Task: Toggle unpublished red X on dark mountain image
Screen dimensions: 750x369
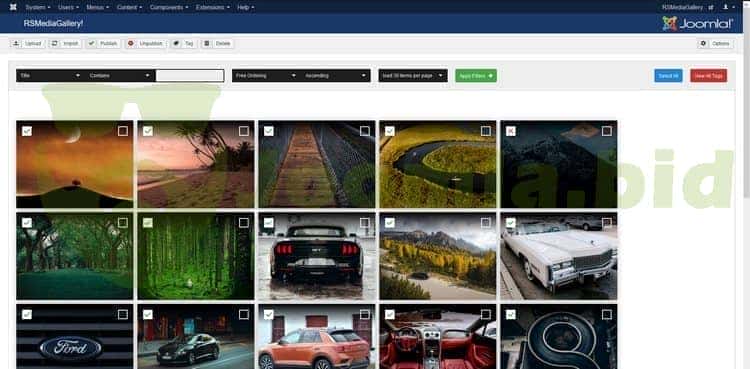Action: [x=511, y=131]
